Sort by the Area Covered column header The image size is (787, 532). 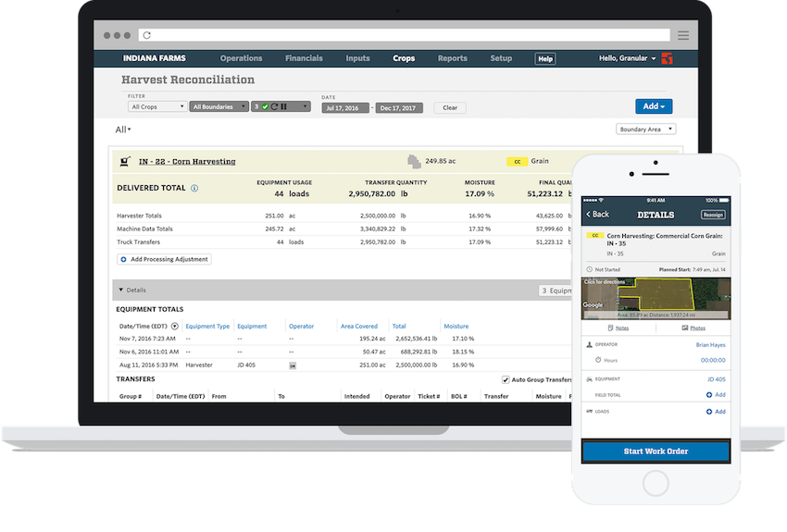pyautogui.click(x=359, y=327)
